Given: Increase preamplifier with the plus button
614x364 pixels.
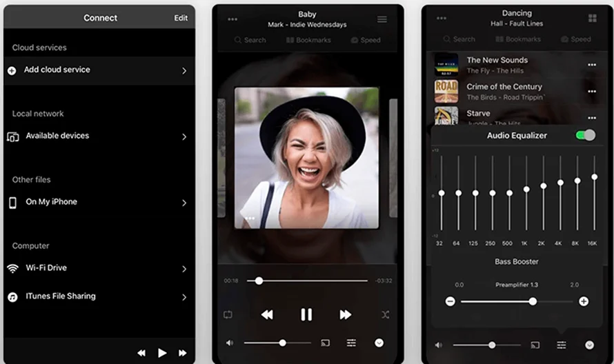Looking at the screenshot, I should (x=584, y=301).
